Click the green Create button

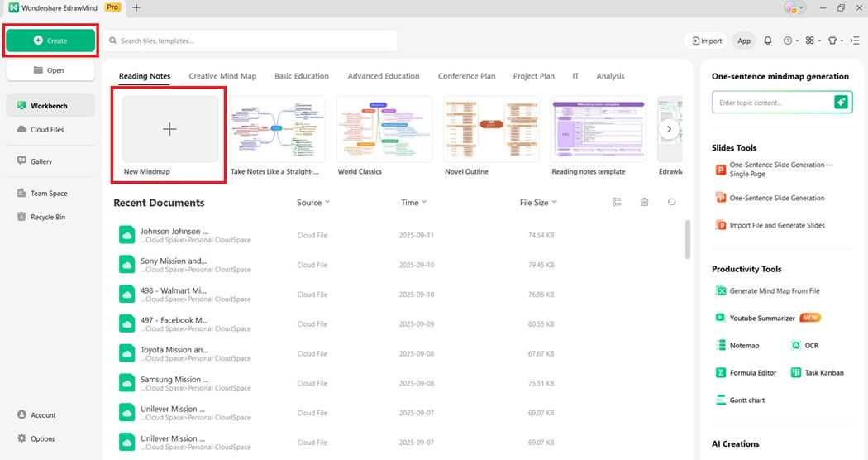tap(50, 41)
